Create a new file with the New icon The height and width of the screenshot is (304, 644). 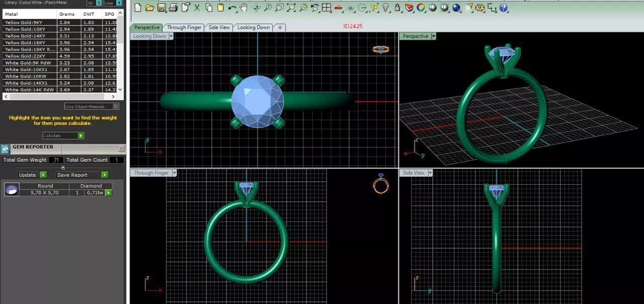[x=137, y=8]
